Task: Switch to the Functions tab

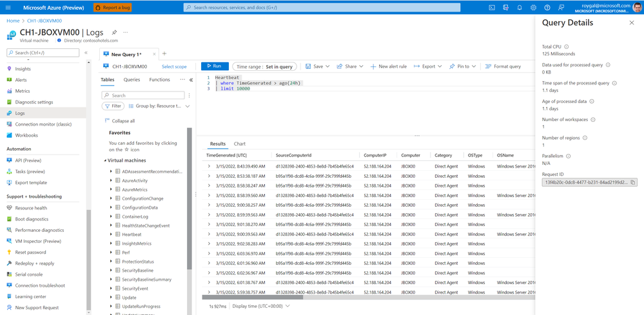Action: click(159, 80)
